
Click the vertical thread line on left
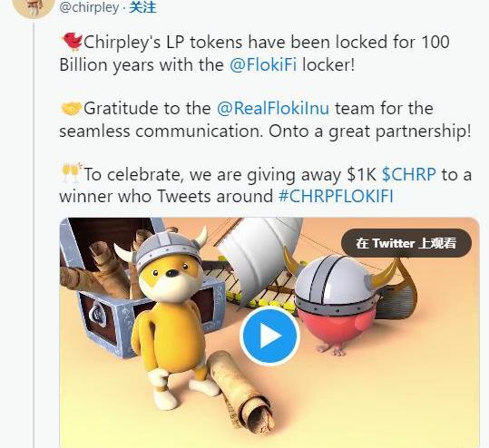34,234
